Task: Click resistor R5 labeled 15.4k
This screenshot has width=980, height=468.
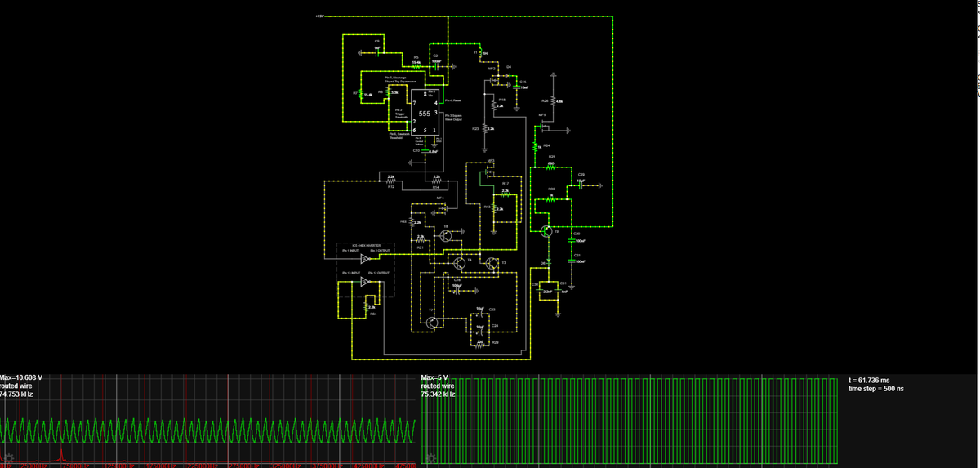Action: pyautogui.click(x=416, y=67)
